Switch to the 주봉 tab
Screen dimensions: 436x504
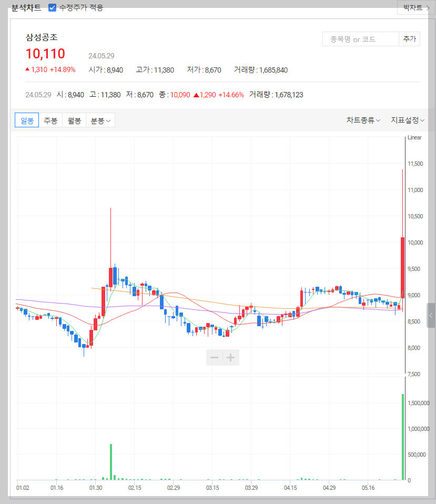click(x=50, y=120)
